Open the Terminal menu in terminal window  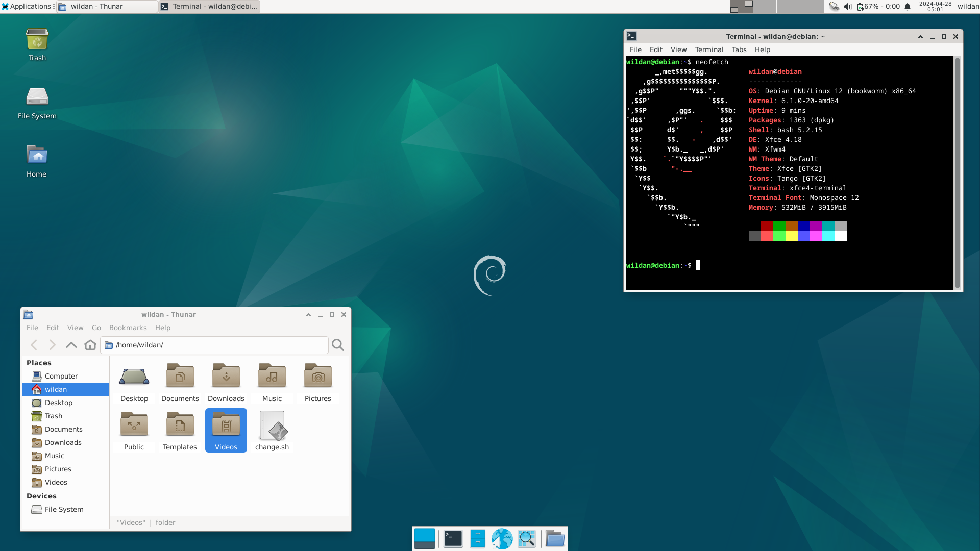(709, 49)
